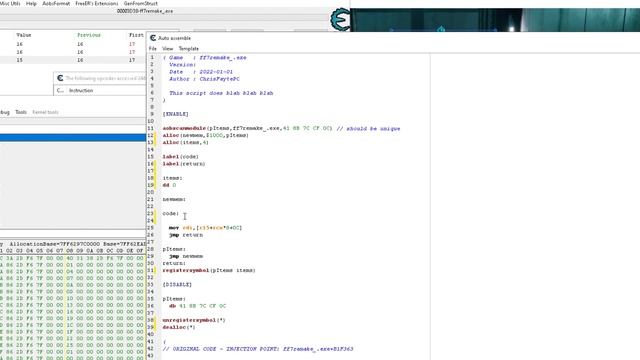This screenshot has height=360, width=640.
Task: Click the [ENABLE] line
Action: pyautogui.click(x=176, y=114)
